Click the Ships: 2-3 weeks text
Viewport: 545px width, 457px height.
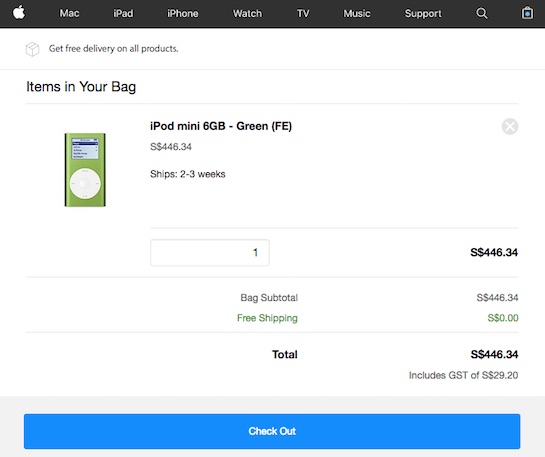pyautogui.click(x=188, y=174)
